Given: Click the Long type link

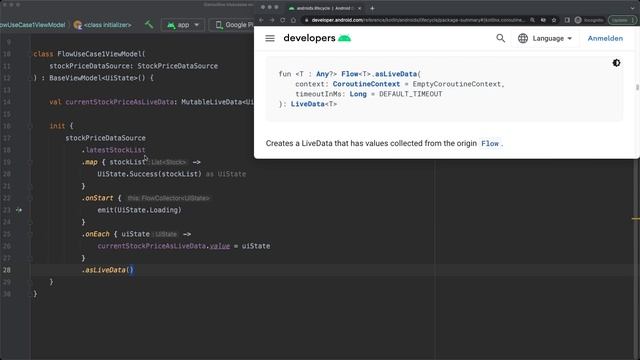Looking at the screenshot, I should tap(358, 94).
